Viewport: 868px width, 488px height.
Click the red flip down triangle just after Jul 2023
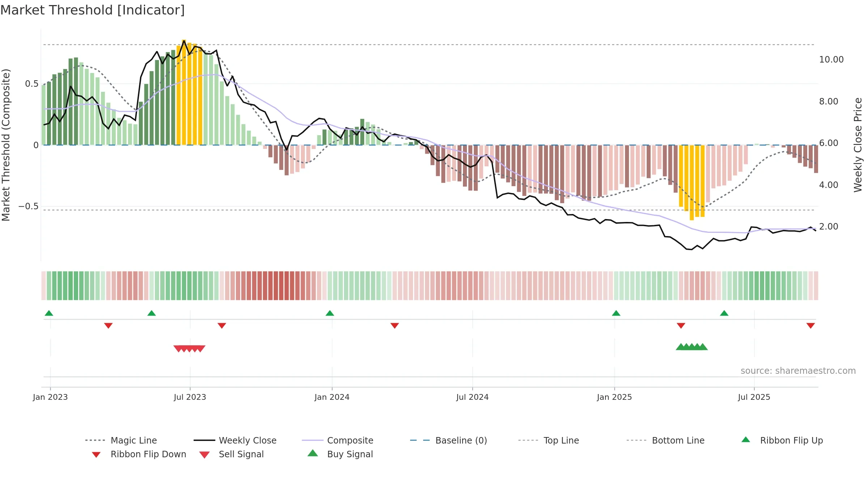[x=222, y=326]
